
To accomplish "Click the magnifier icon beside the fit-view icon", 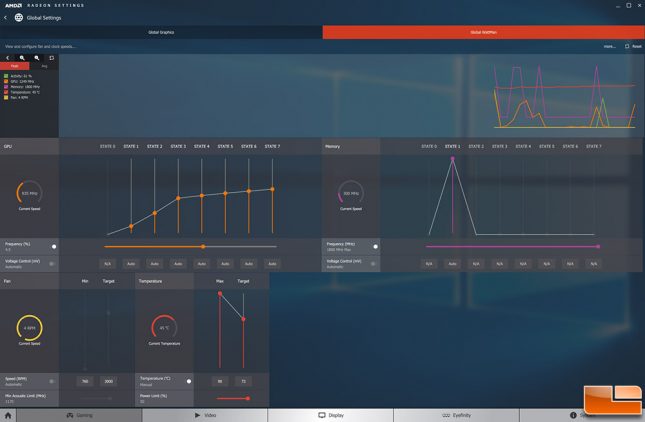I will pos(37,58).
